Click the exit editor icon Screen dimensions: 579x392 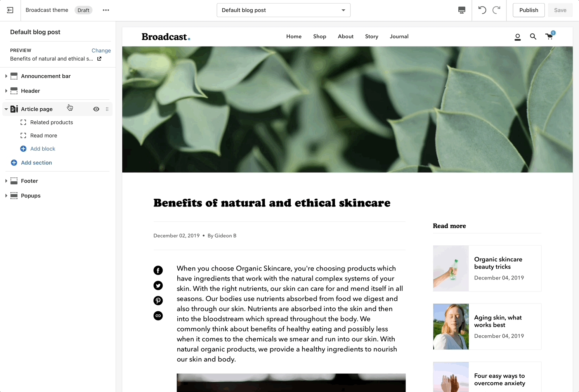(10, 10)
